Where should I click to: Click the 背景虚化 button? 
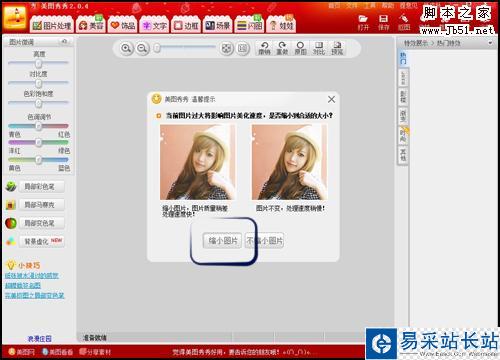pos(42,241)
